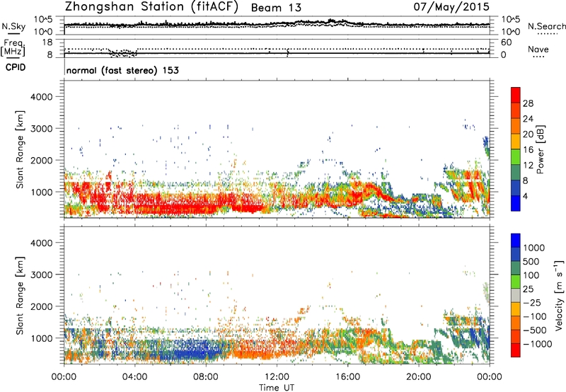The width and height of the screenshot is (566, 392).
Task: Click the left '18' frequency axis tick
Action: 47,42
